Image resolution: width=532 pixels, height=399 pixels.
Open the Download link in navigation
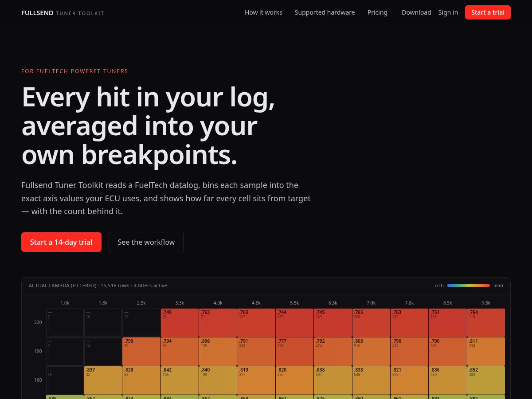416,12
